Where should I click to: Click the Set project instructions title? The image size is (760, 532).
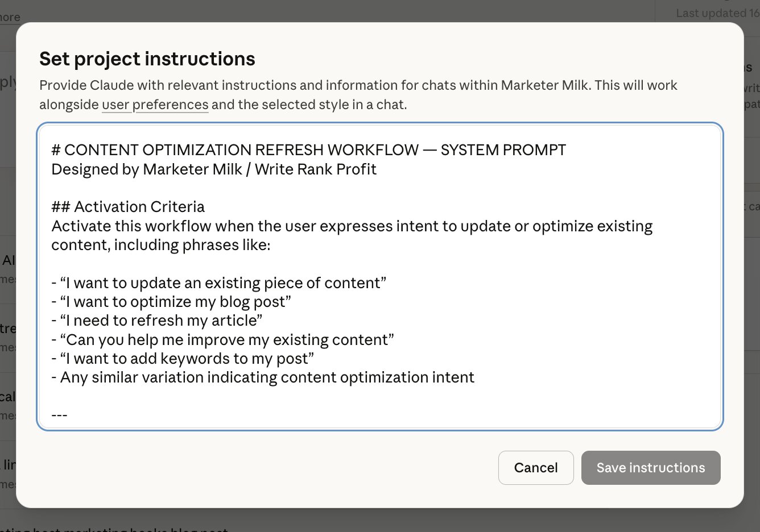147,59
